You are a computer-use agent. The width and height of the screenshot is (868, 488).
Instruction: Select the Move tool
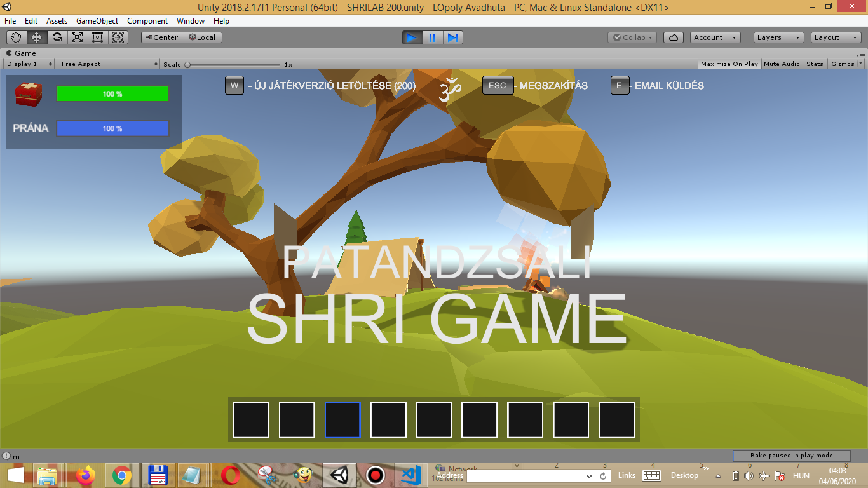pos(37,37)
